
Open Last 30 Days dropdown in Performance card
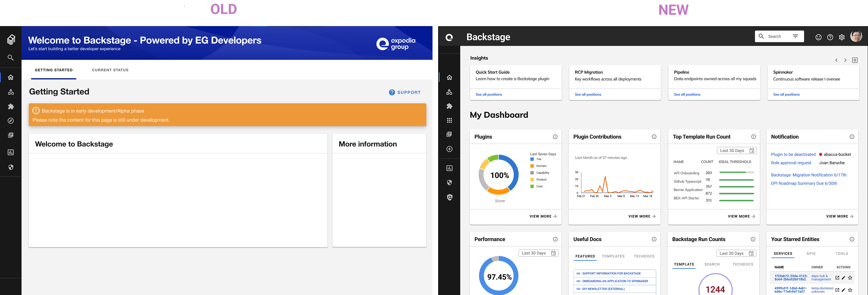538,253
